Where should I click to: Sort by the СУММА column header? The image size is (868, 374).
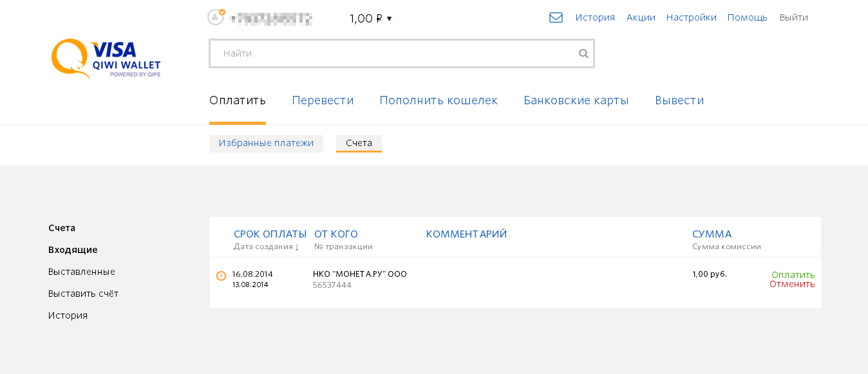[x=712, y=234]
